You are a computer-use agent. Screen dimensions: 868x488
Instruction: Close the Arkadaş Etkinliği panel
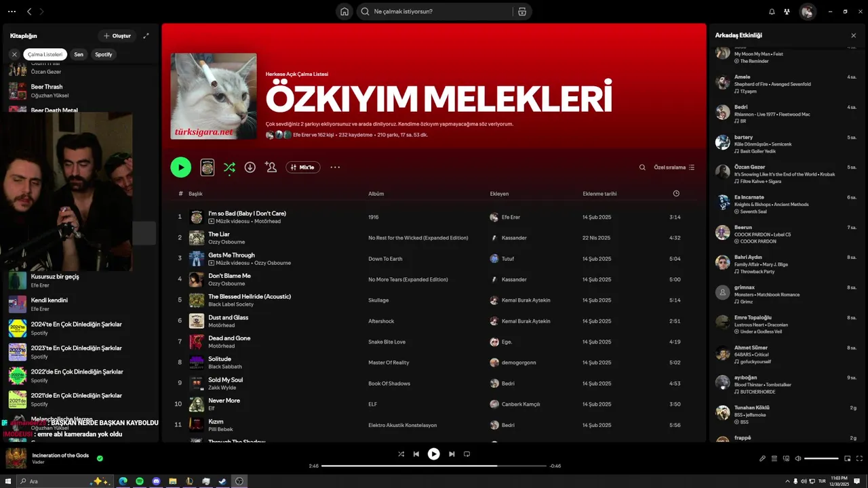coord(853,35)
